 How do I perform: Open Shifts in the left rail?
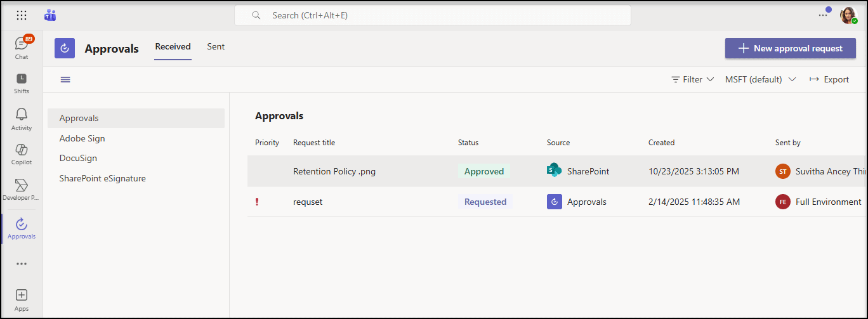[x=22, y=83]
